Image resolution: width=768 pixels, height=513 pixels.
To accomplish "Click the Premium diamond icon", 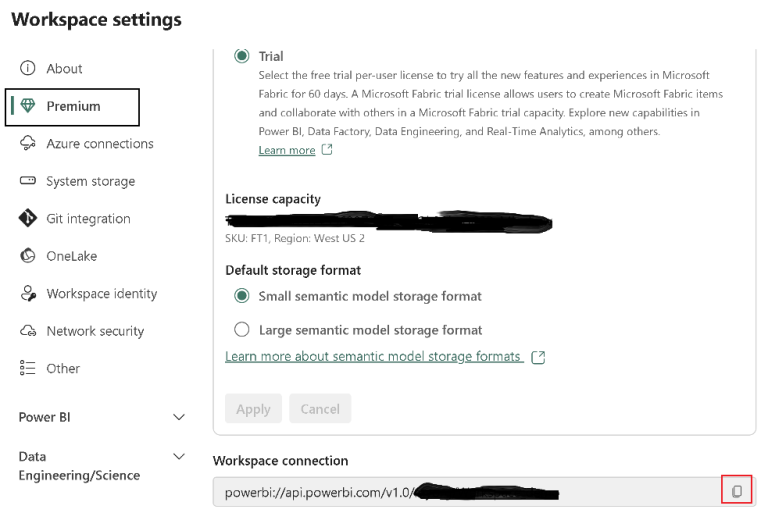I will click(28, 106).
